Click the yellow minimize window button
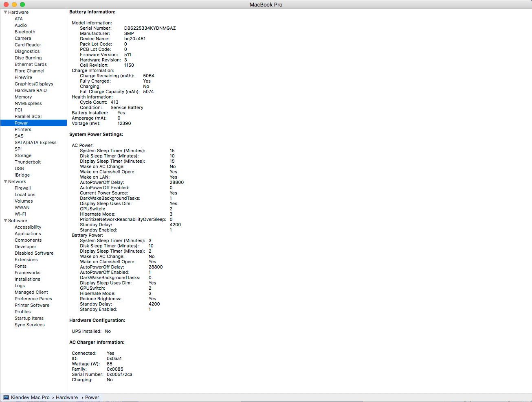This screenshot has height=402, width=532. [x=14, y=4]
